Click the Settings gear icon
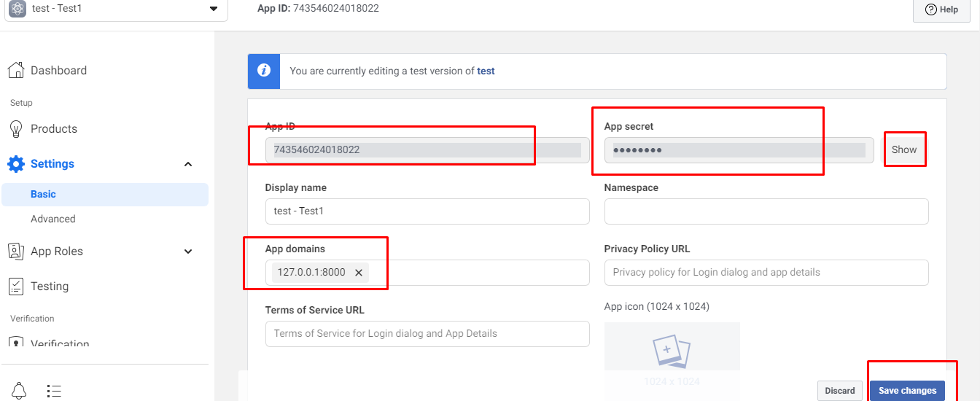980x401 pixels. point(16,164)
